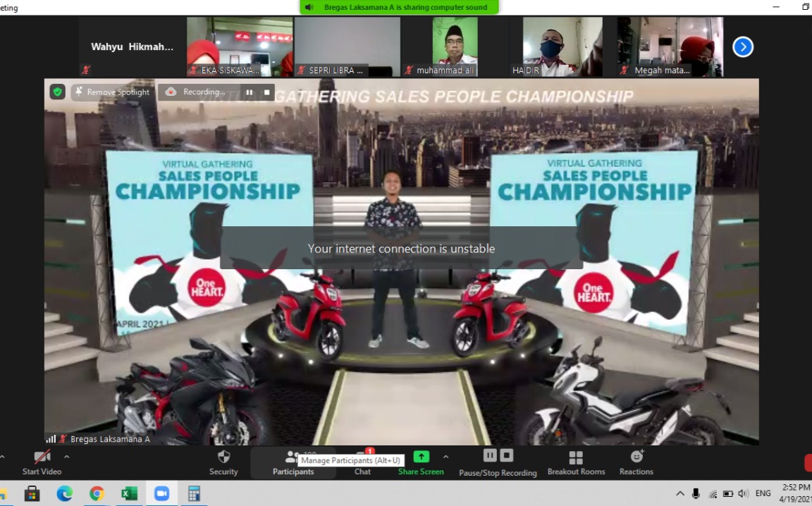Screen dimensions: 812x506
Task: Show hidden system tray icons
Action: click(x=680, y=493)
